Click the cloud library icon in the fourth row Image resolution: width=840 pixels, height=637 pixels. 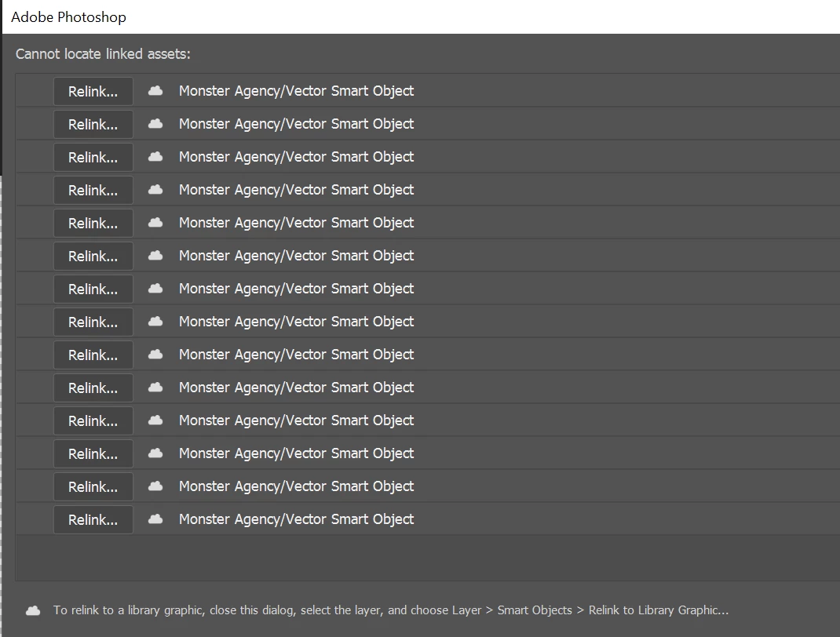[155, 190]
